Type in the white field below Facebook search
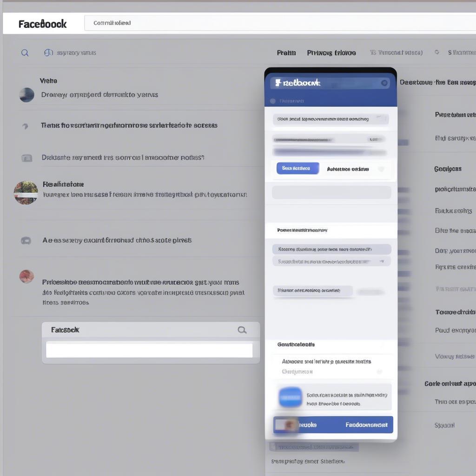This screenshot has width=476, height=476. [149, 350]
